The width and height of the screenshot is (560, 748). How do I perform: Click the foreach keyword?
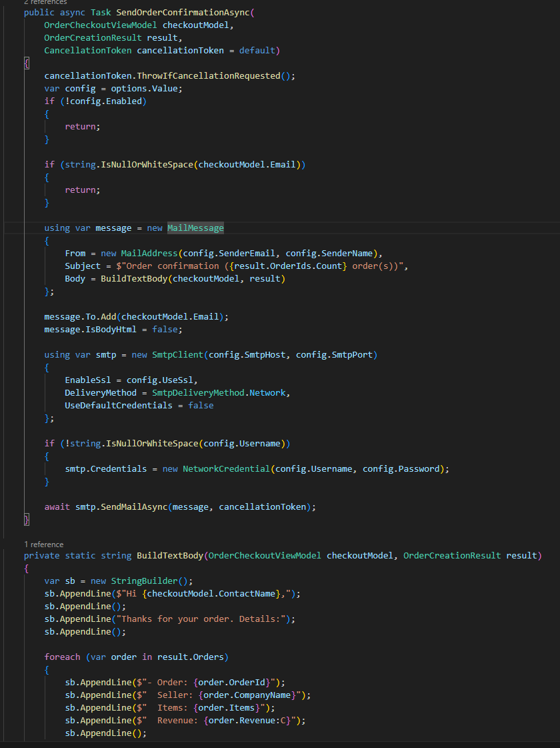[62, 657]
